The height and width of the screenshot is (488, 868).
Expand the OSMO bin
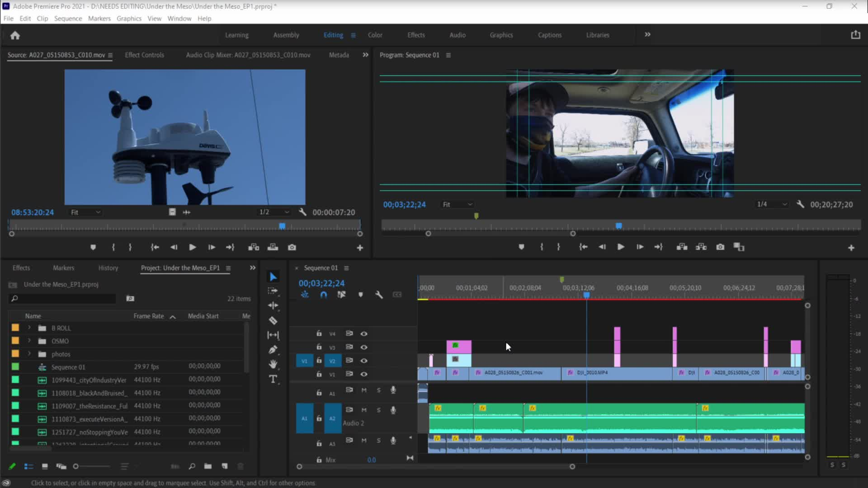29,341
